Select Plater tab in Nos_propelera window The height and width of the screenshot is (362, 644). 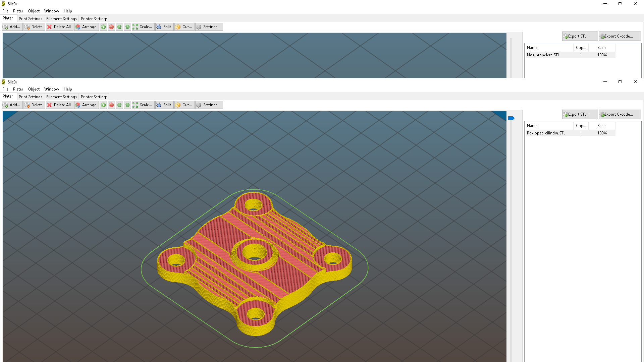[8, 18]
